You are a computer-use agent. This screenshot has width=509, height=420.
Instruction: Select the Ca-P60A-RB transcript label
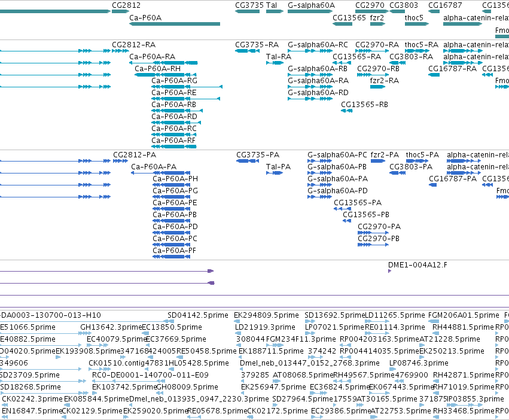(173, 105)
